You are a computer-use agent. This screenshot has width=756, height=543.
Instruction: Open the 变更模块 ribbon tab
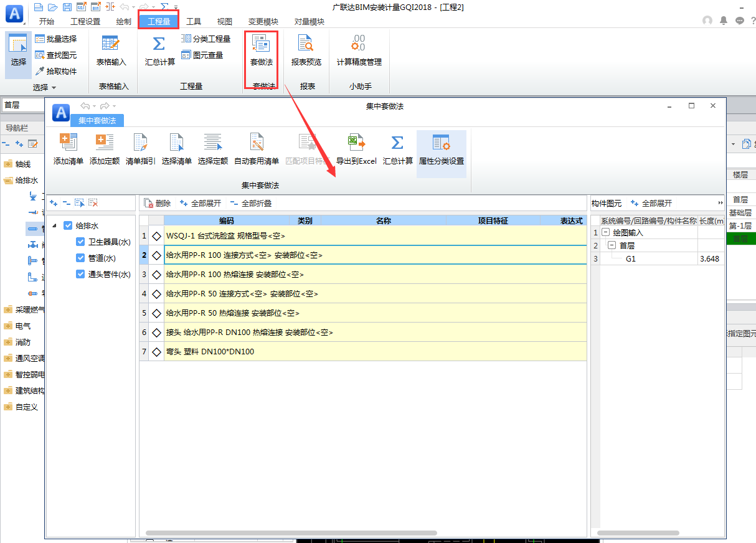[263, 22]
